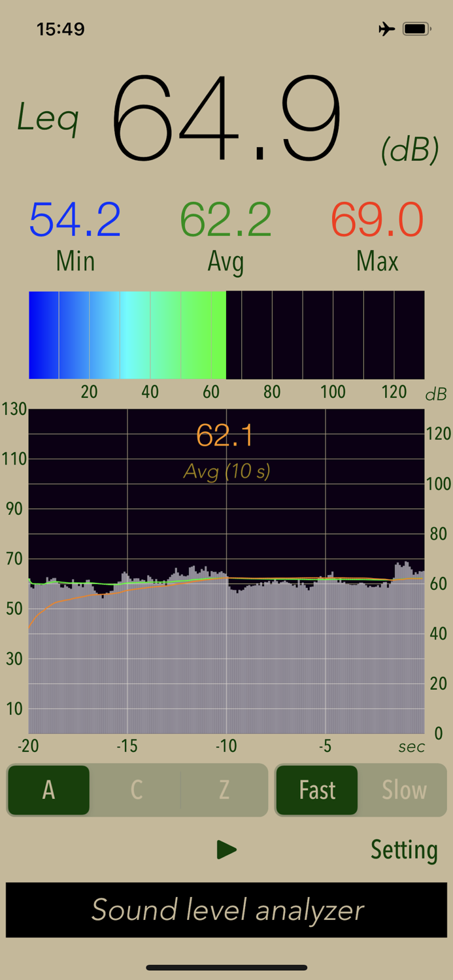The width and height of the screenshot is (453, 980).
Task: Select C frequency weighting
Action: tap(136, 790)
